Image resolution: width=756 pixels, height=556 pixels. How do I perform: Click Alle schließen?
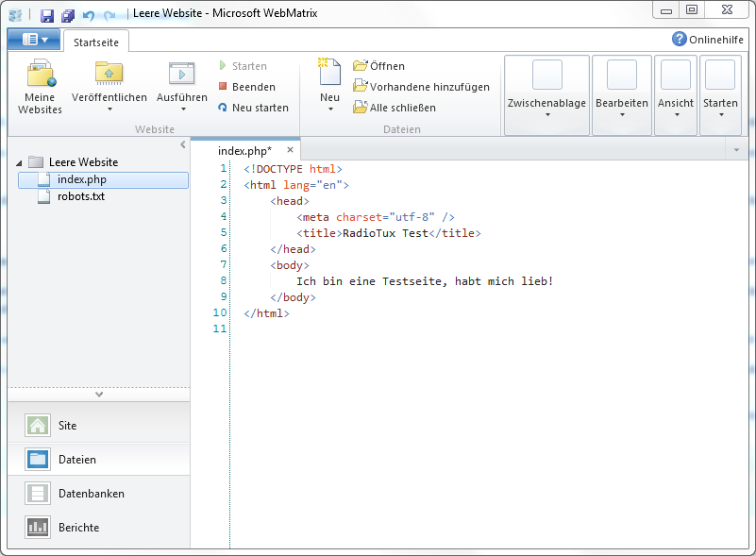pyautogui.click(x=395, y=107)
